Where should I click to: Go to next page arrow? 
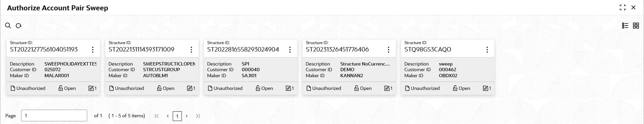pyautogui.click(x=187, y=116)
